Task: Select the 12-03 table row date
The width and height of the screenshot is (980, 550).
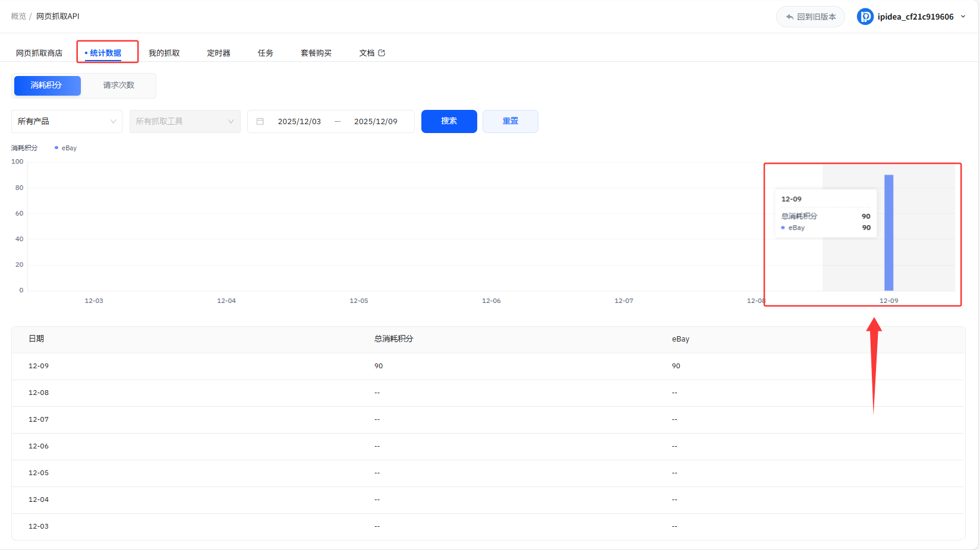Action: (x=39, y=526)
